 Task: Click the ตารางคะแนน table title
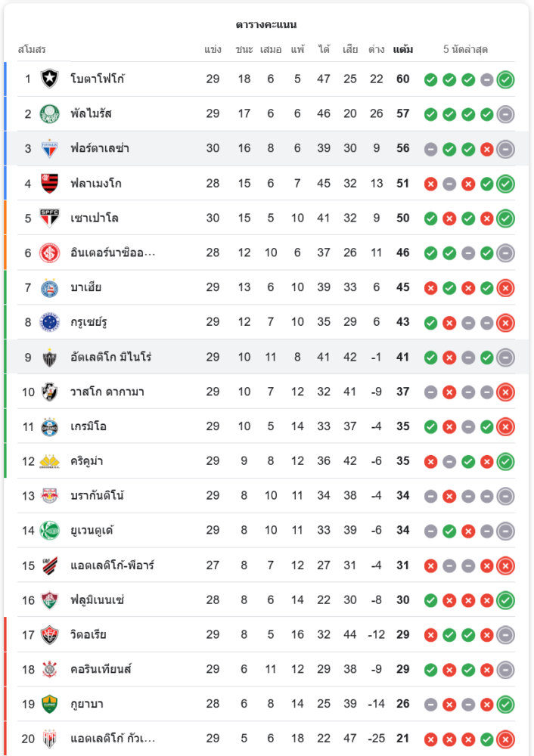tap(266, 25)
